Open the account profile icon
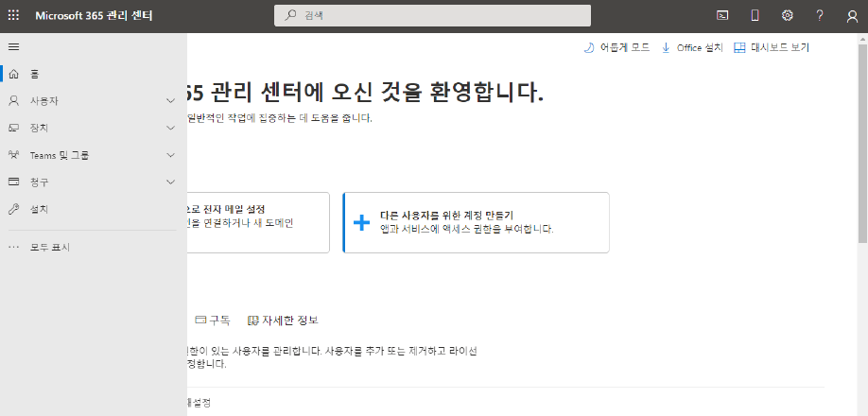 tap(853, 16)
